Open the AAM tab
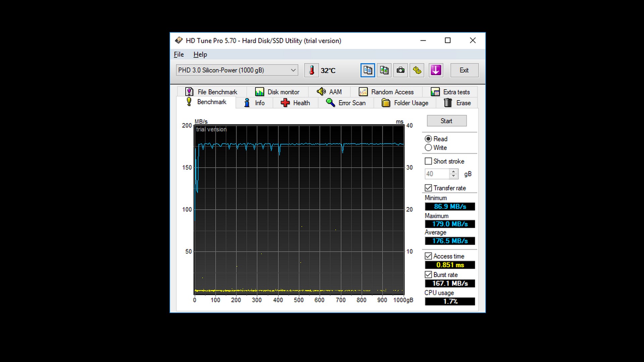This screenshot has width=644, height=362. [x=329, y=92]
